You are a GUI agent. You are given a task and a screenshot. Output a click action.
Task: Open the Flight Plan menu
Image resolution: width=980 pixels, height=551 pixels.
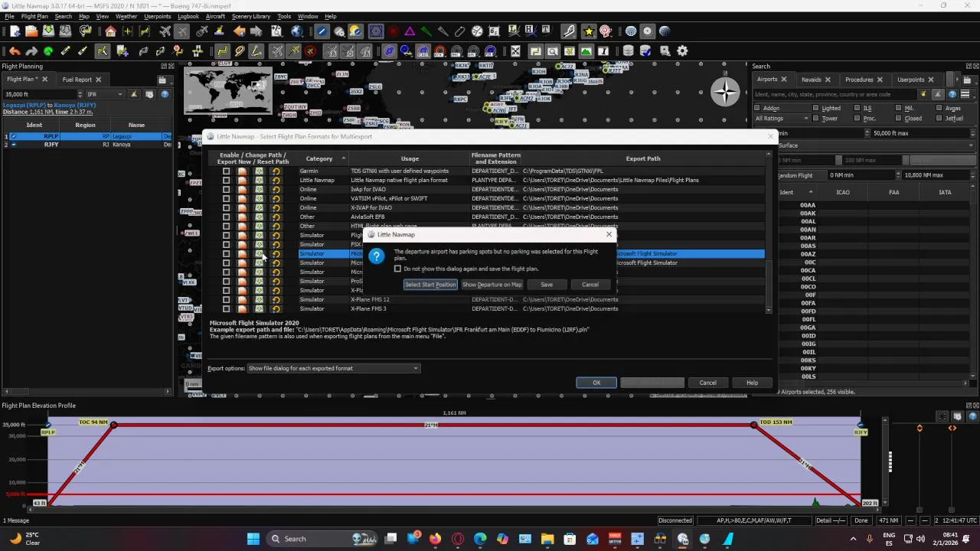pos(34,16)
